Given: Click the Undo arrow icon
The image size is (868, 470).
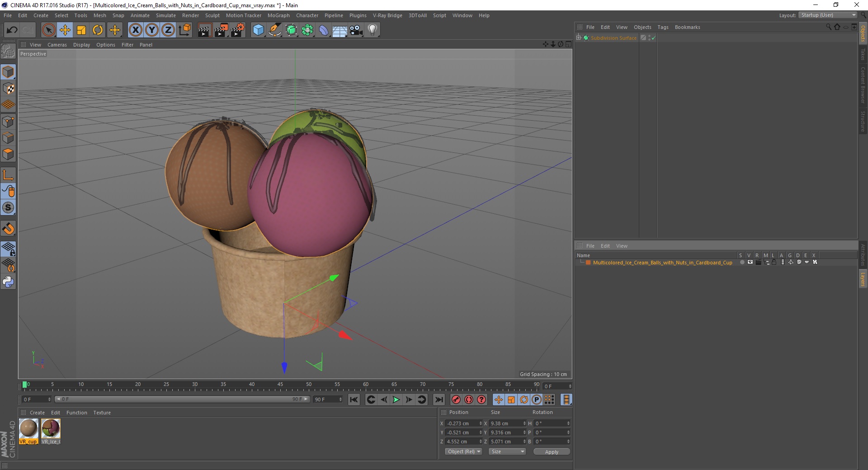Looking at the screenshot, I should [x=12, y=30].
